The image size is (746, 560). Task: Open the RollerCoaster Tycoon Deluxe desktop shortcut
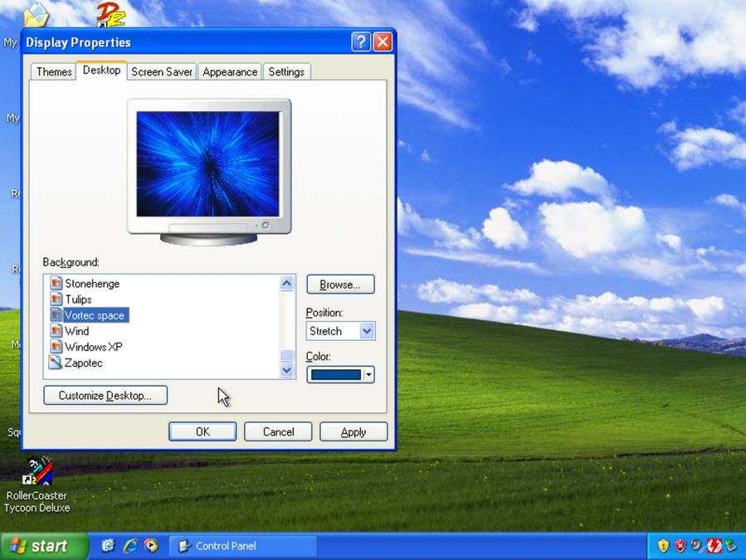click(x=37, y=485)
